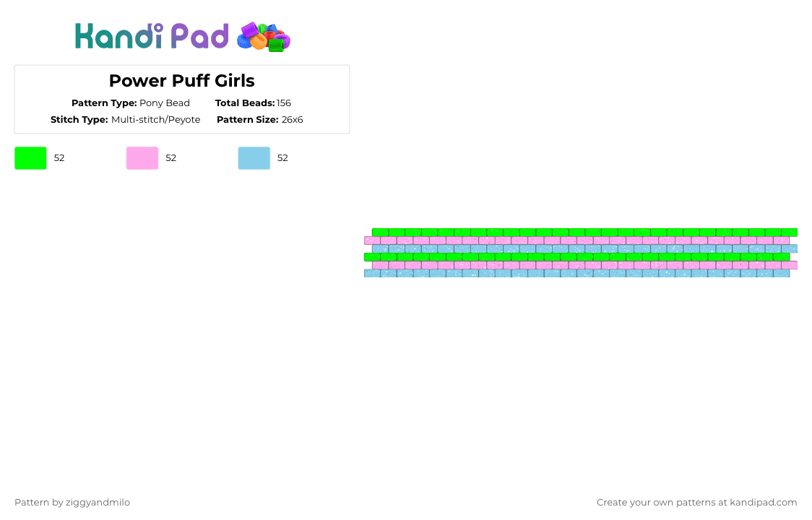Click the Total Beads: 156 text
The image size is (812, 520).
click(x=254, y=103)
